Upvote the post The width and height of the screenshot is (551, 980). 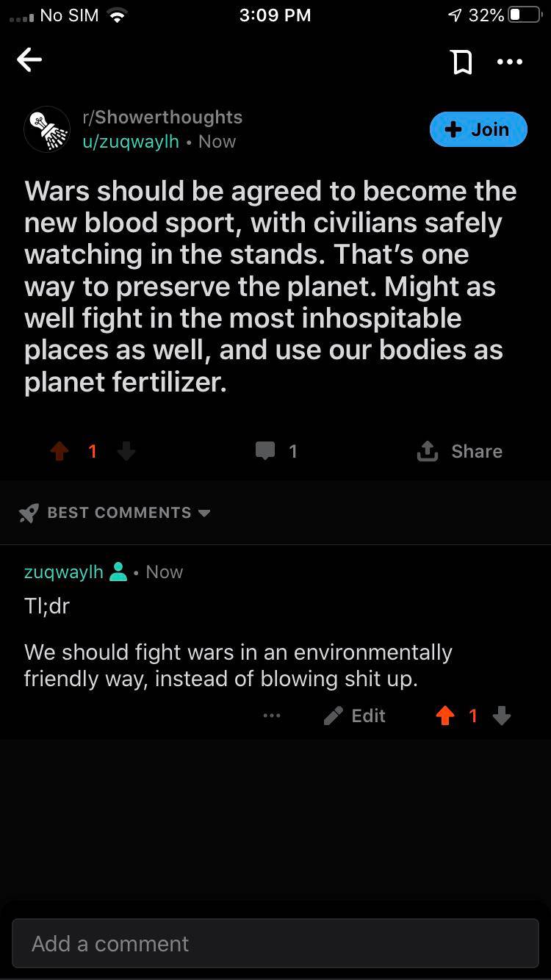pos(60,451)
